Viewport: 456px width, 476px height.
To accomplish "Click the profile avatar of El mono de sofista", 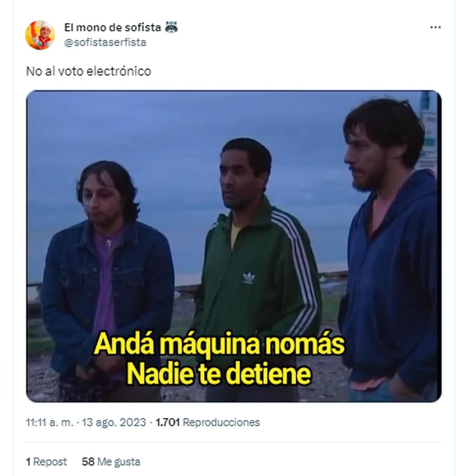I will coord(40,35).
